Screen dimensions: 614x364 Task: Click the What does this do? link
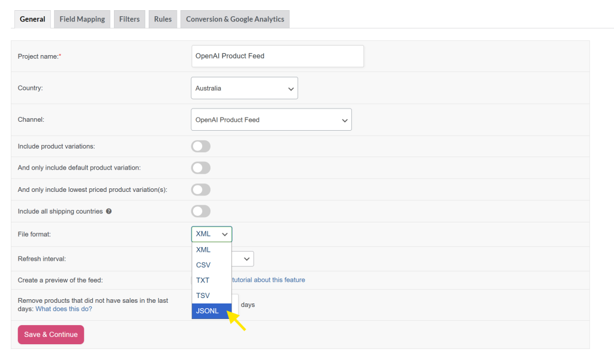pos(64,308)
